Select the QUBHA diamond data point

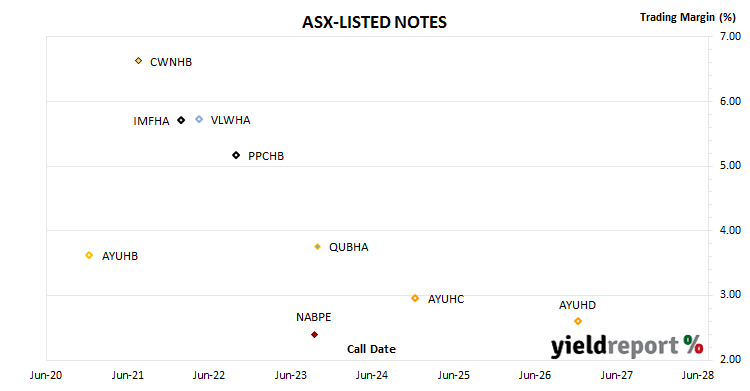317,246
